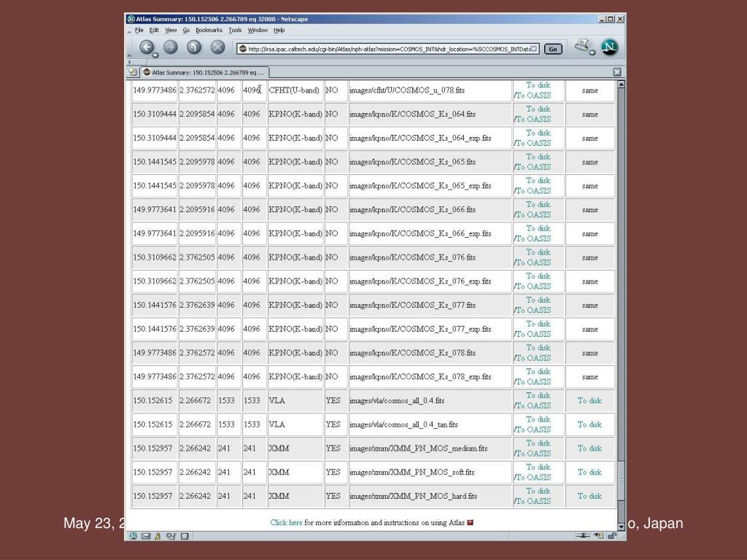Click the 'Click here' information link

click(x=286, y=522)
